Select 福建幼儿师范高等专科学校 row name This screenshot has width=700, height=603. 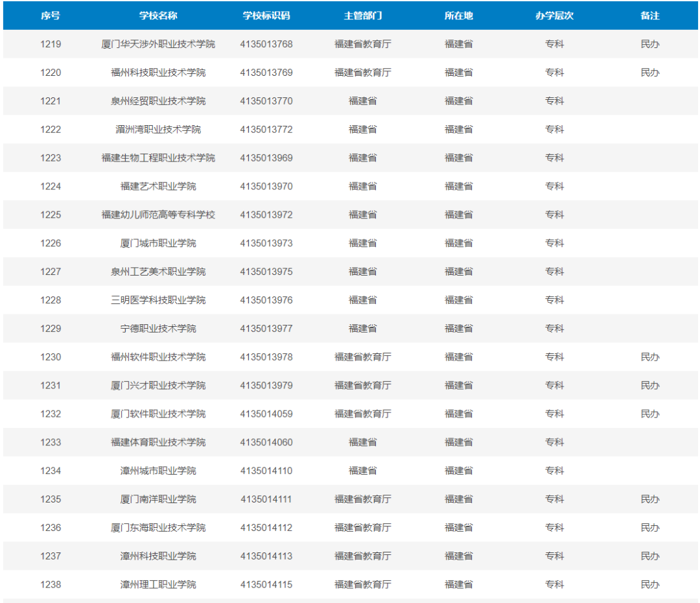(x=158, y=215)
